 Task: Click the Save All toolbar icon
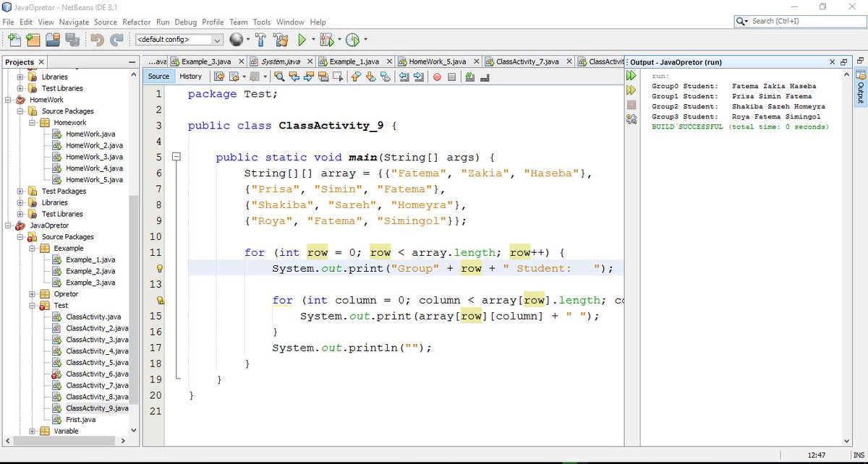(72, 39)
